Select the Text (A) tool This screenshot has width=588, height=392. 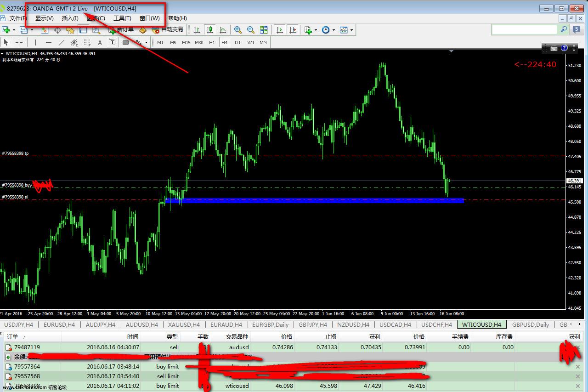coord(100,42)
